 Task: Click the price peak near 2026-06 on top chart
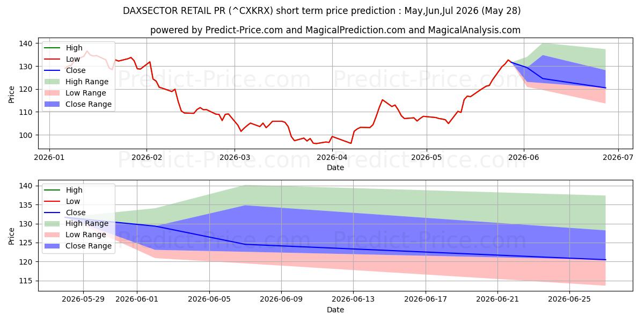tap(508, 60)
